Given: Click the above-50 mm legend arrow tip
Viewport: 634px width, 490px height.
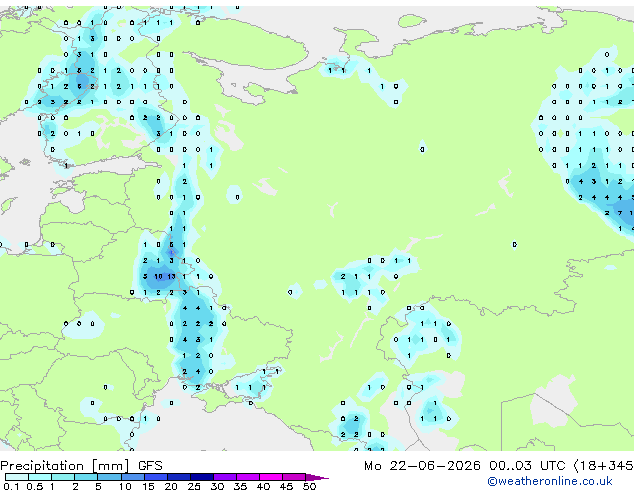Looking at the screenshot, I should [x=317, y=477].
